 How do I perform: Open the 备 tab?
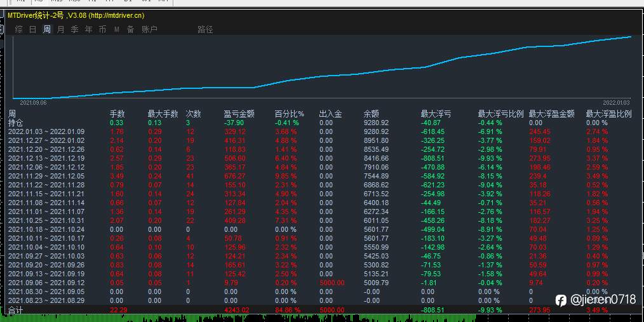pyautogui.click(x=130, y=30)
